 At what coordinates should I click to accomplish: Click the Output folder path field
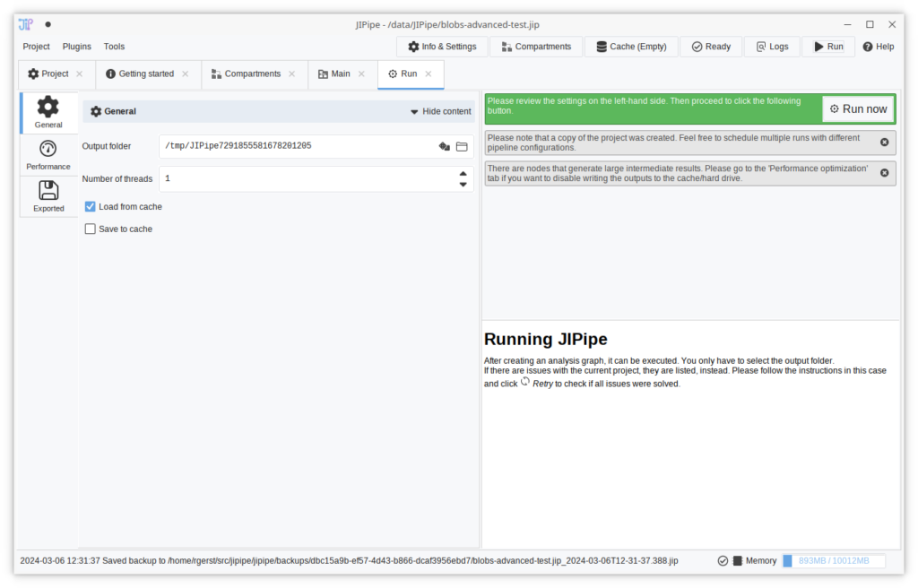(296, 146)
